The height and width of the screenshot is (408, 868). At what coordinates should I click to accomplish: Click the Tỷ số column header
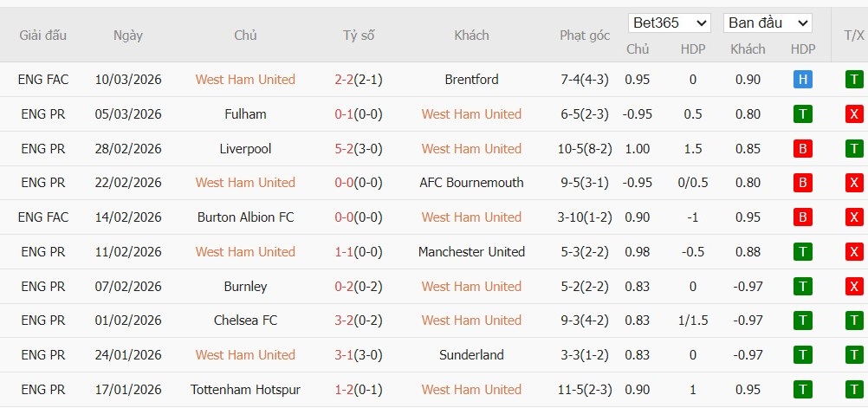(x=359, y=36)
